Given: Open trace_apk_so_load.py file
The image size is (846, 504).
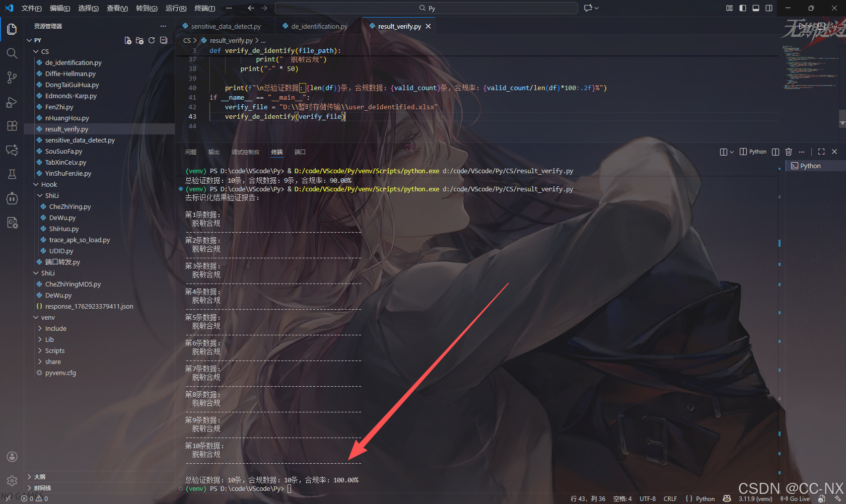Looking at the screenshot, I should point(80,240).
